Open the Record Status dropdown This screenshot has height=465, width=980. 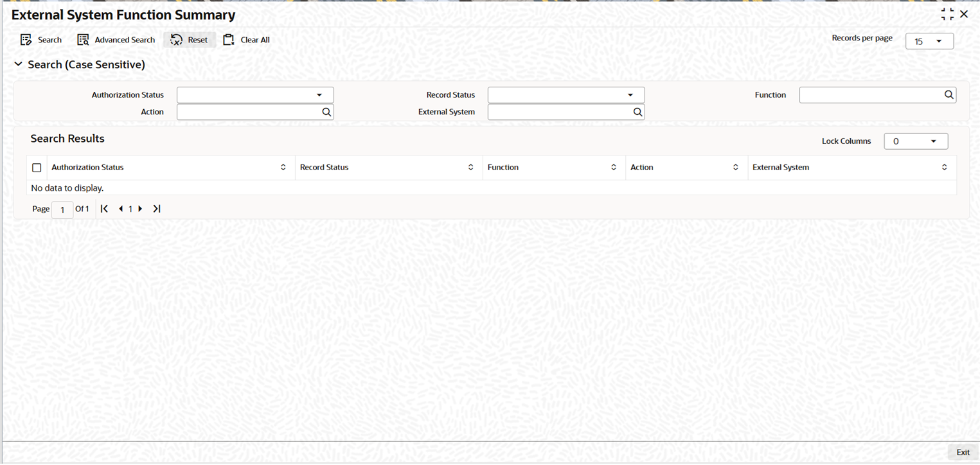click(x=566, y=95)
